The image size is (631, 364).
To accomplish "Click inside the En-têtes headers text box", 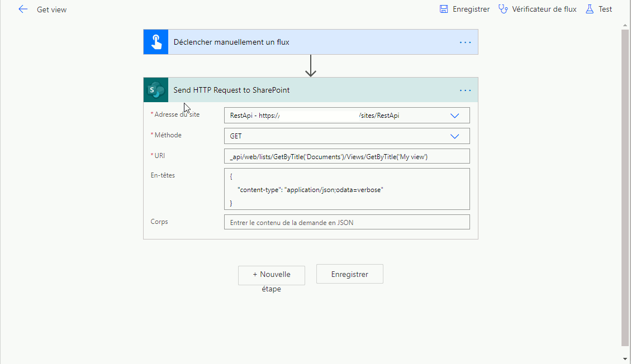I will 347,189.
